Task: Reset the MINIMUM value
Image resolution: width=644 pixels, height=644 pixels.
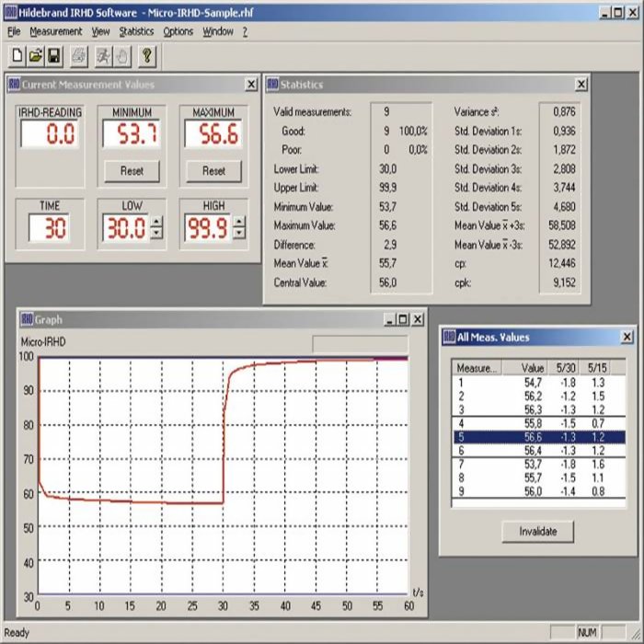Action: coord(131,171)
